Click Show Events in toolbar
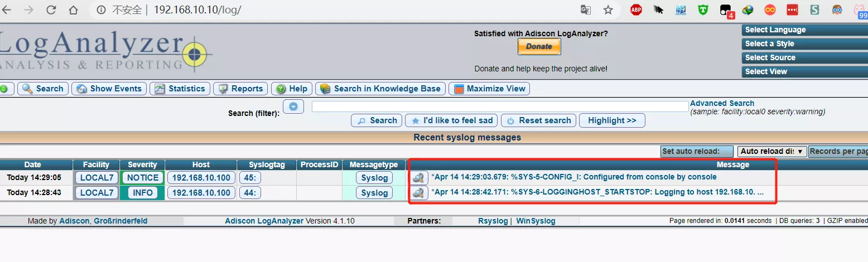868x262 pixels. coord(109,89)
